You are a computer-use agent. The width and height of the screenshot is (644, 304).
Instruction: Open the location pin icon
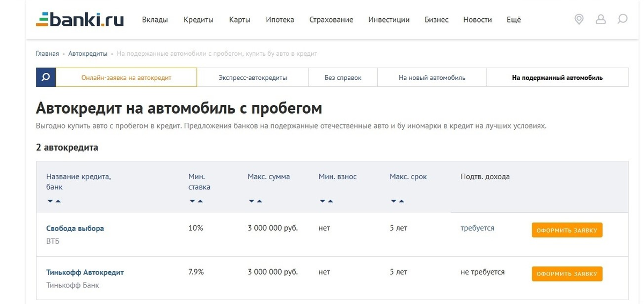point(579,19)
